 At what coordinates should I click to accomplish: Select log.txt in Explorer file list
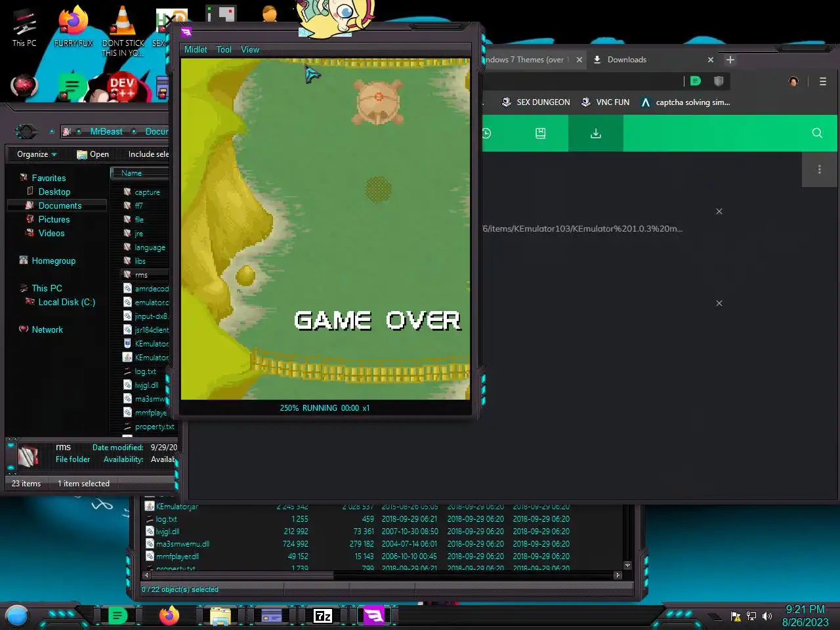coord(145,371)
